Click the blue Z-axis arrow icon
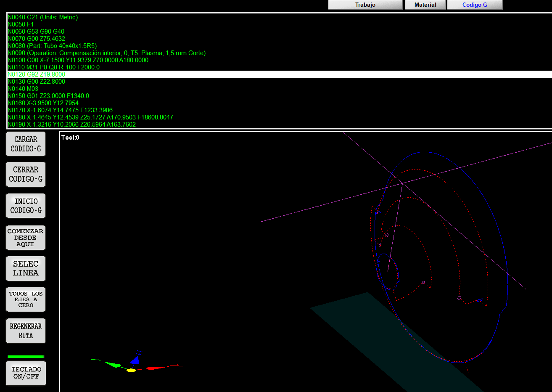Image resolution: width=552 pixels, height=392 pixels. (x=135, y=360)
